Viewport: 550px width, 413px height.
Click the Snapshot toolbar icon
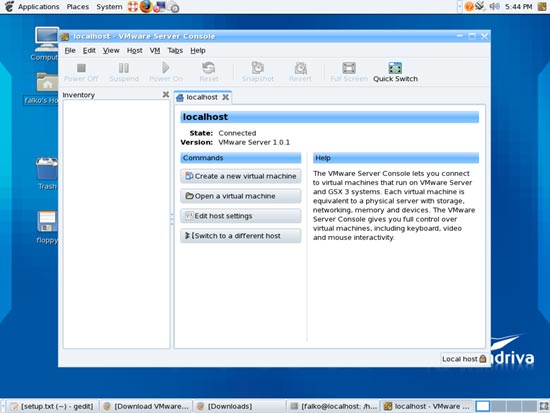(x=258, y=68)
